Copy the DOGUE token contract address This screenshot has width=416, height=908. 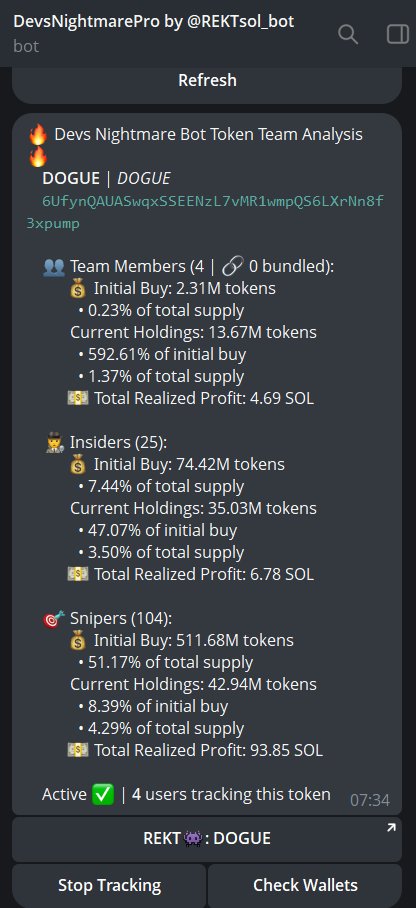pyautogui.click(x=205, y=213)
